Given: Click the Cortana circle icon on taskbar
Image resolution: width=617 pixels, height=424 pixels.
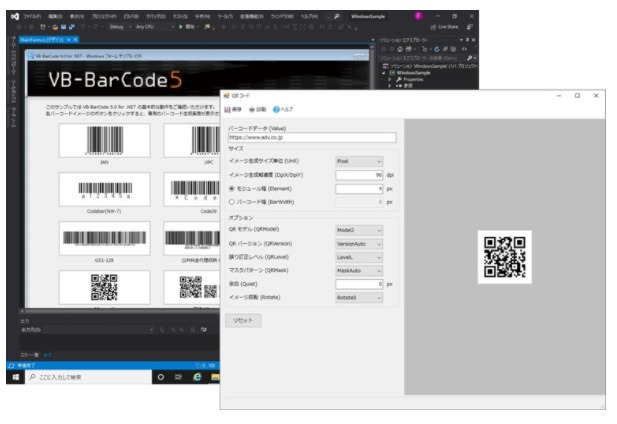Looking at the screenshot, I should tap(161, 377).
